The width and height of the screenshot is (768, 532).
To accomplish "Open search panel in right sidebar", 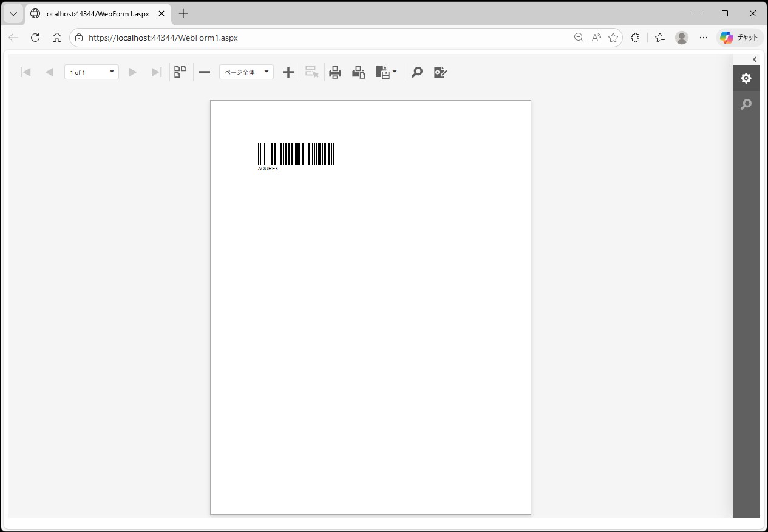I will [x=746, y=104].
